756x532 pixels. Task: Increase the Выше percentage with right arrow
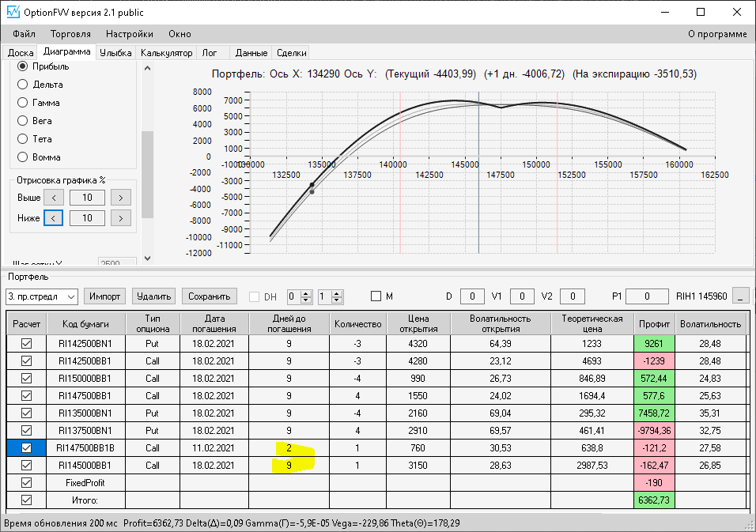coord(121,198)
